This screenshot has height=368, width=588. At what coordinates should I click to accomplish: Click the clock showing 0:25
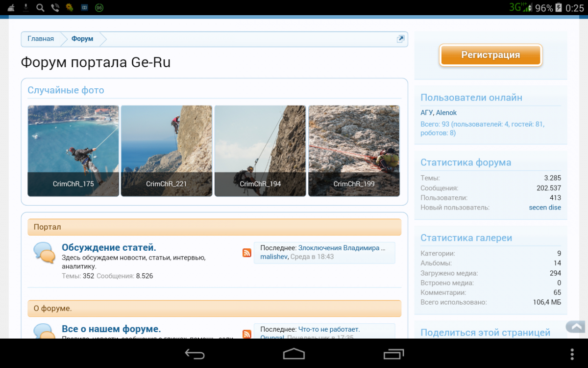(575, 8)
